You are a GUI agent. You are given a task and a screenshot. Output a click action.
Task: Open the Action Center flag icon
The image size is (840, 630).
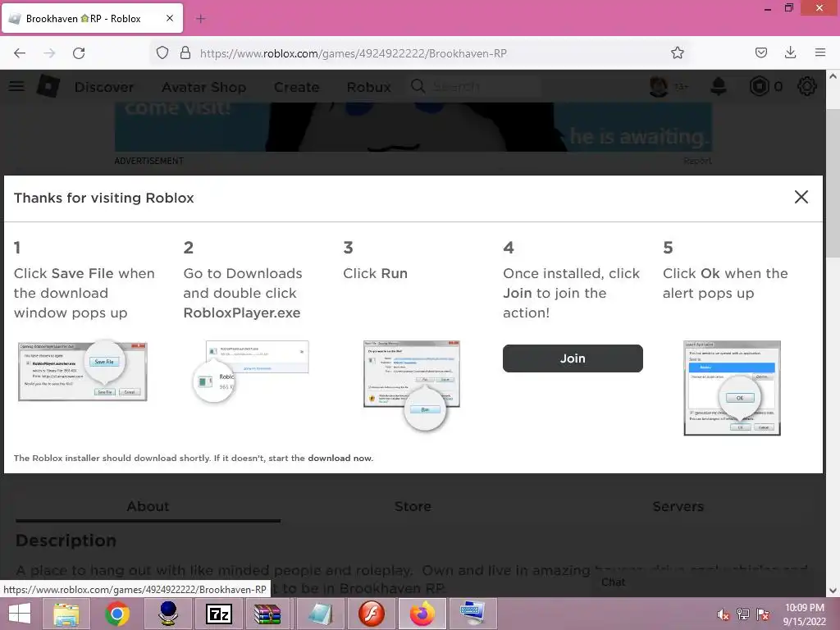pyautogui.click(x=763, y=614)
